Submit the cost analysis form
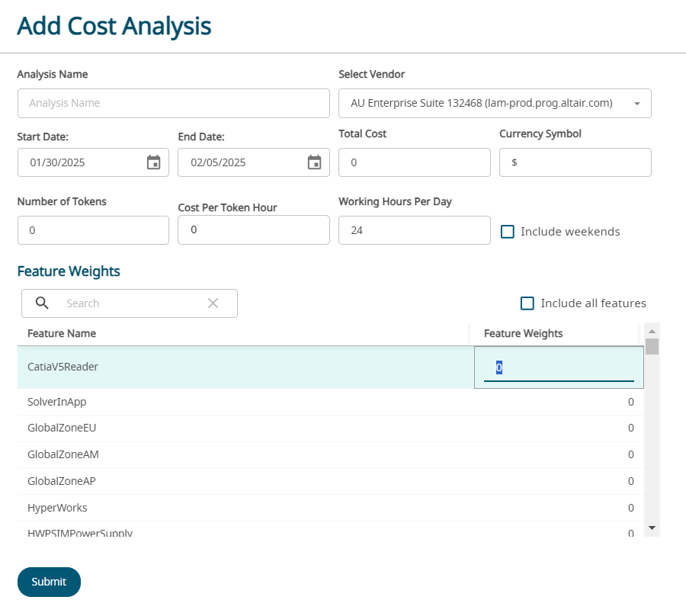 click(x=49, y=582)
